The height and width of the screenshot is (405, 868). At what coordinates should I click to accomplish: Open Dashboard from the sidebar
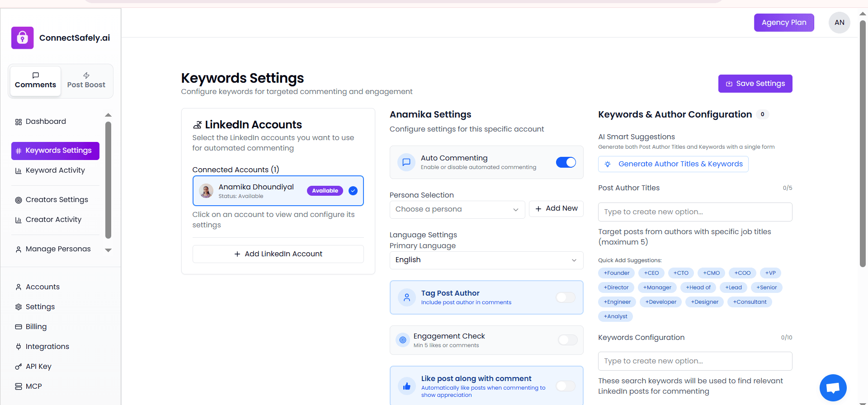click(55, 122)
